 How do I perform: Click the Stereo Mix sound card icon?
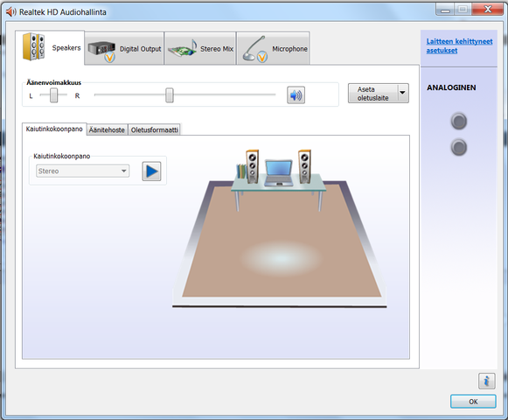[x=183, y=49]
